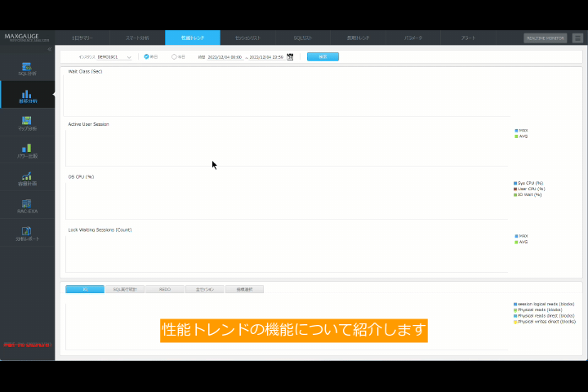Click the Sys CPU (%) legend swatch
The width and height of the screenshot is (588, 392).
(515, 183)
